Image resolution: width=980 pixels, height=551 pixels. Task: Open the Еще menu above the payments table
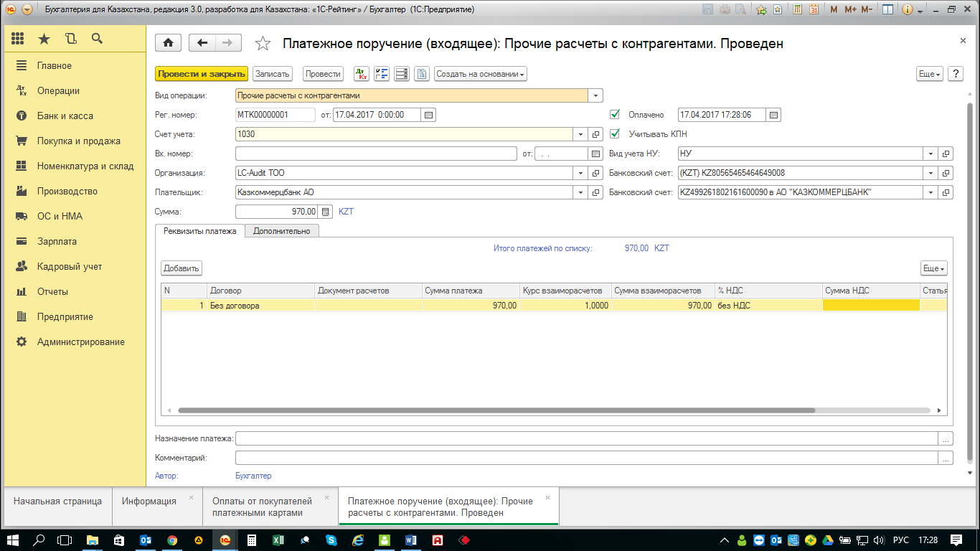pyautogui.click(x=934, y=268)
